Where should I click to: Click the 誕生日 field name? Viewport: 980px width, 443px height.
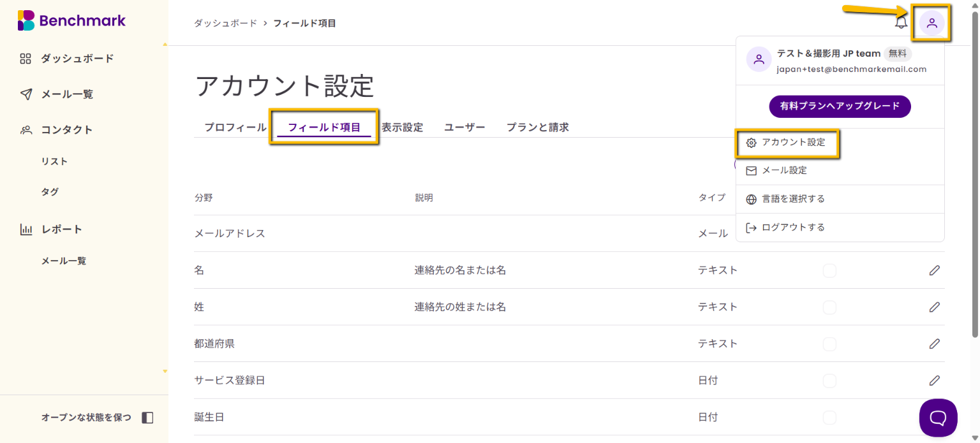pyautogui.click(x=209, y=418)
